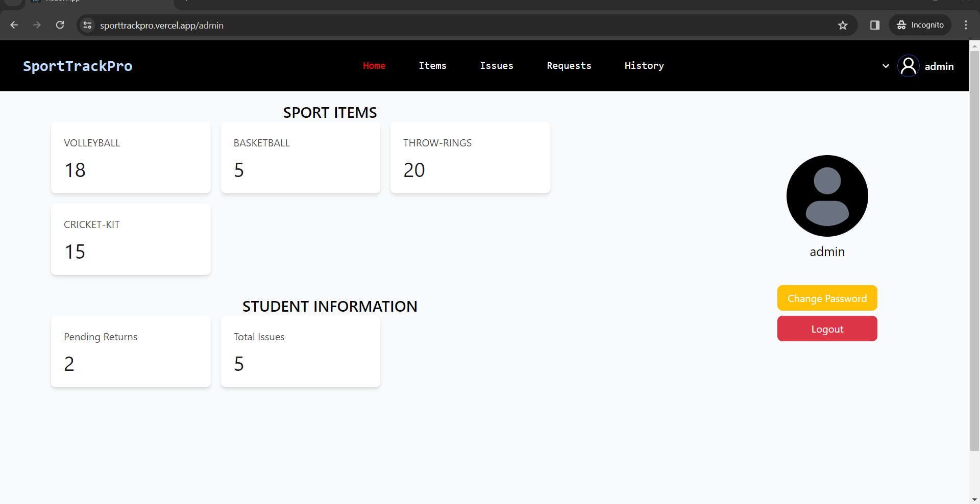
Task: Click the scrollbar up arrow
Action: click(x=974, y=45)
